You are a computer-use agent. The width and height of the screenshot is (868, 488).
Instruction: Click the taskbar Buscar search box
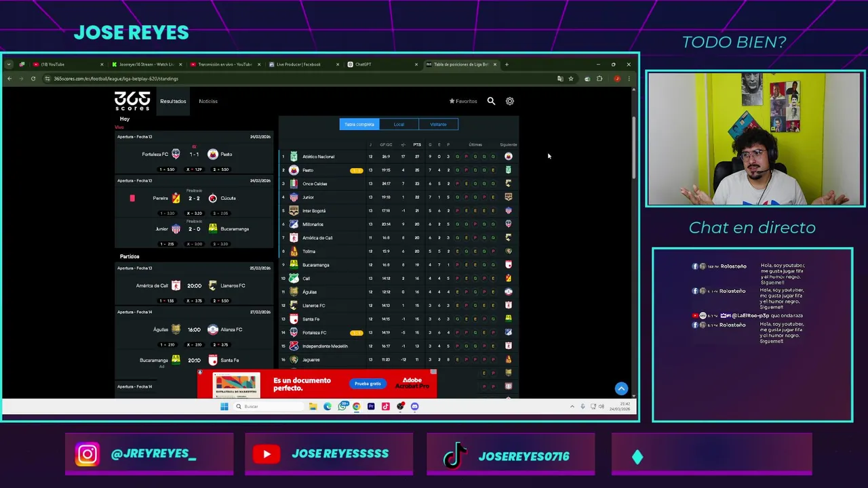coord(269,407)
